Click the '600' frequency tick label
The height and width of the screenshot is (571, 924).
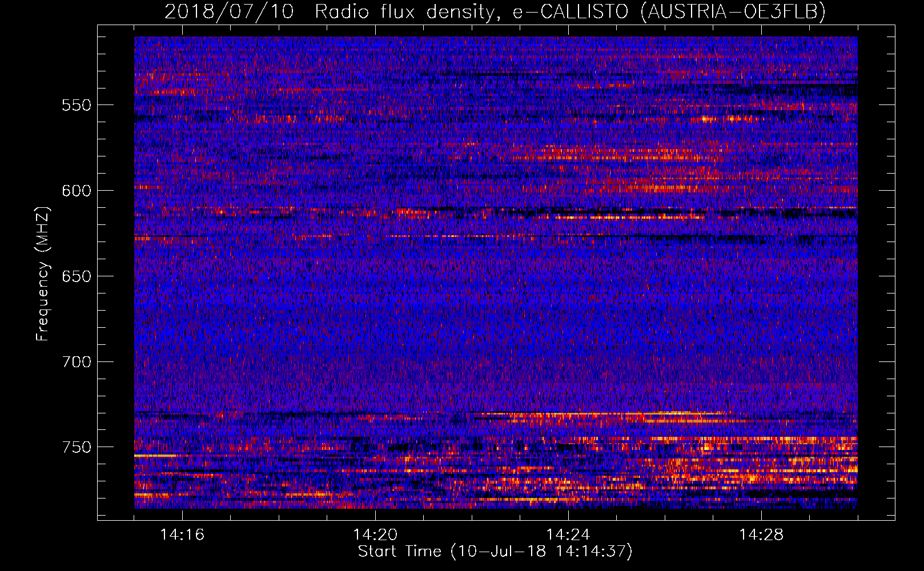[x=77, y=191]
